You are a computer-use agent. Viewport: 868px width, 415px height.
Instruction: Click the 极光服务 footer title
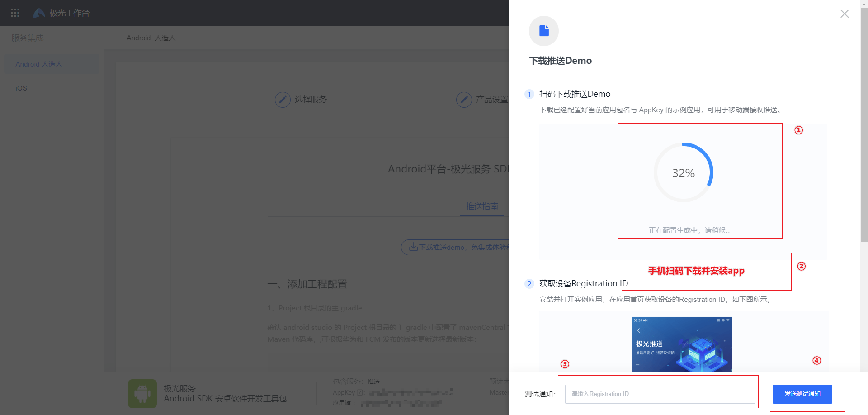point(179,388)
